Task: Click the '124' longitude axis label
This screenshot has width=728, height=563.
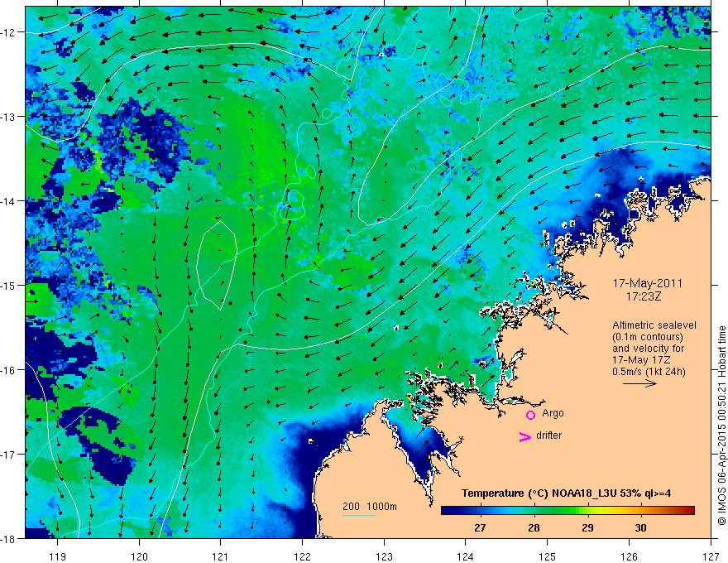Action: coord(466,556)
